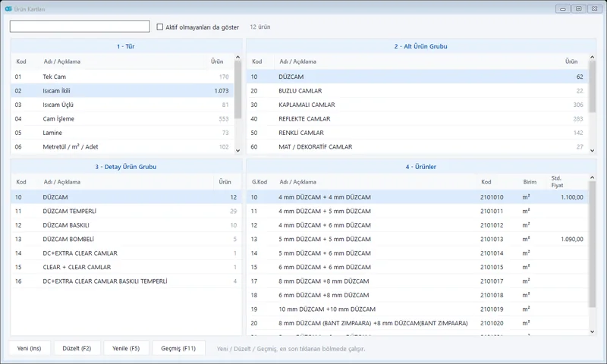Select 'Lamine' type row
607x364 pixels.
point(122,133)
